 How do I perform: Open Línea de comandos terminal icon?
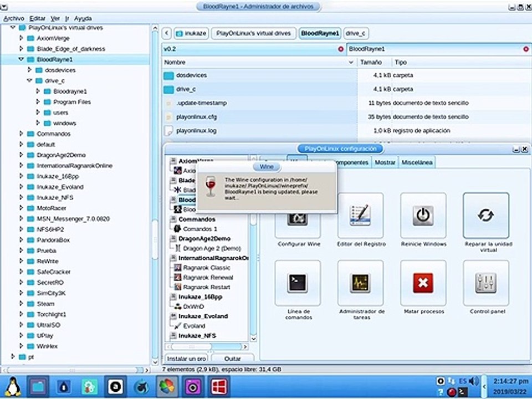[x=298, y=283]
